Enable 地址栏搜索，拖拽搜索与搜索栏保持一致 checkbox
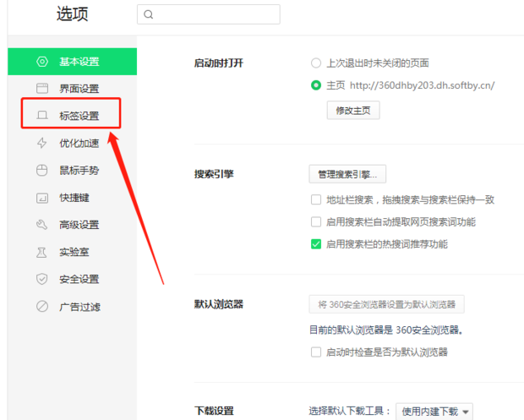Screen dimensions: 524x420 click(x=316, y=199)
